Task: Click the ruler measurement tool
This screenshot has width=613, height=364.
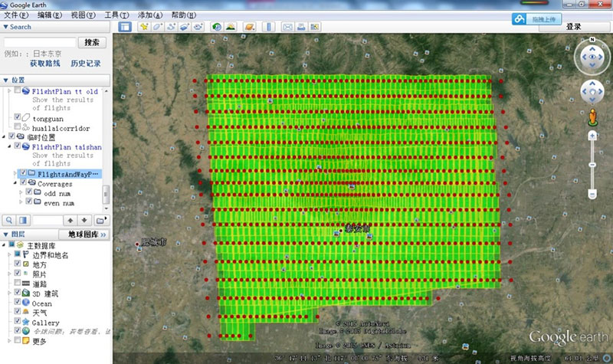Action: coord(267,27)
